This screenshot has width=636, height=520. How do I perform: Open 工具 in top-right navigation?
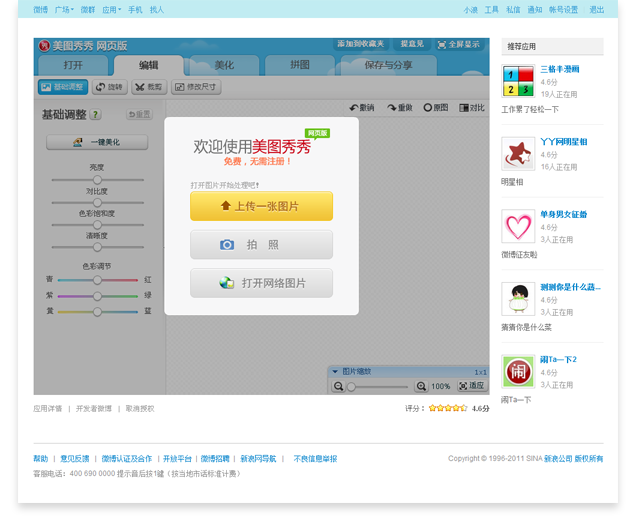pyautogui.click(x=492, y=10)
